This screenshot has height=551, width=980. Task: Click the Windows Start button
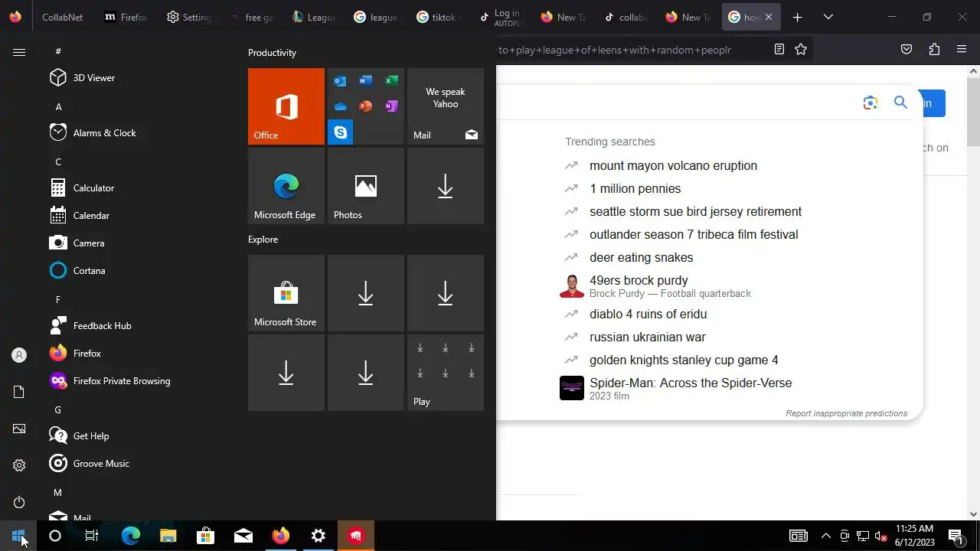[18, 536]
